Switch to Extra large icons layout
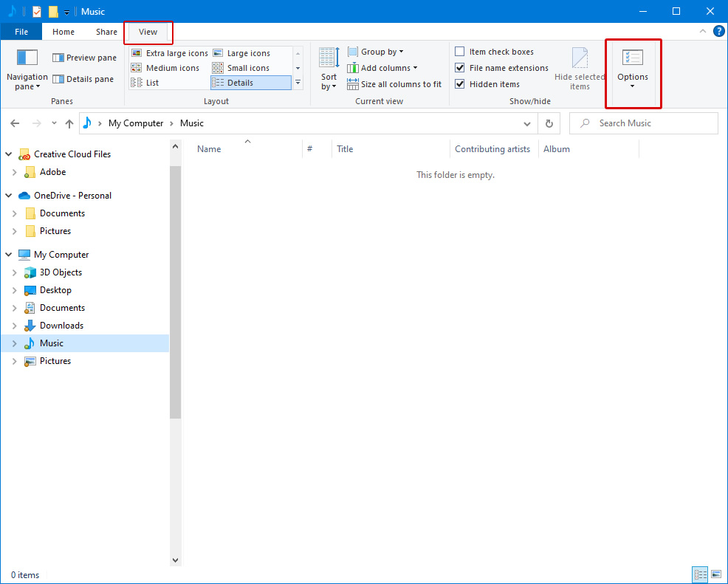Image resolution: width=728 pixels, height=584 pixels. coord(170,53)
